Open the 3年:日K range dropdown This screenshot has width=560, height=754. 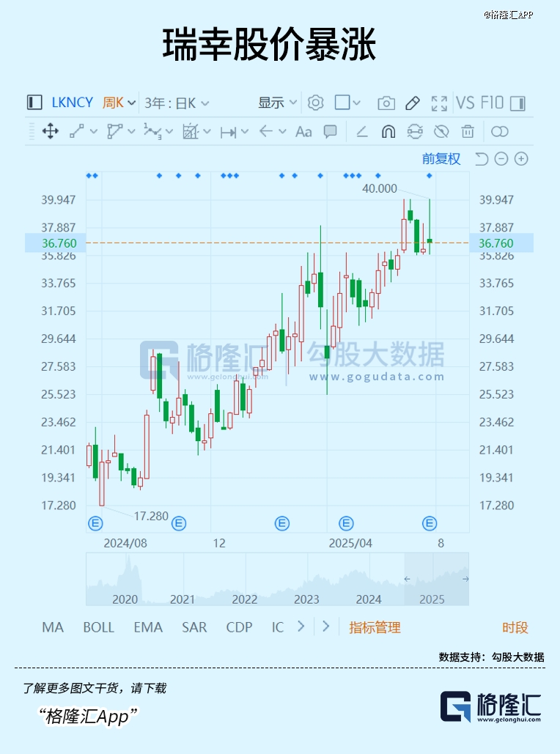coord(177,103)
